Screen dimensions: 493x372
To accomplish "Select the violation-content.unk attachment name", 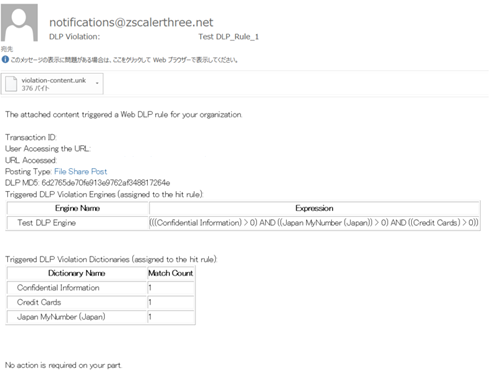I will click(54, 80).
